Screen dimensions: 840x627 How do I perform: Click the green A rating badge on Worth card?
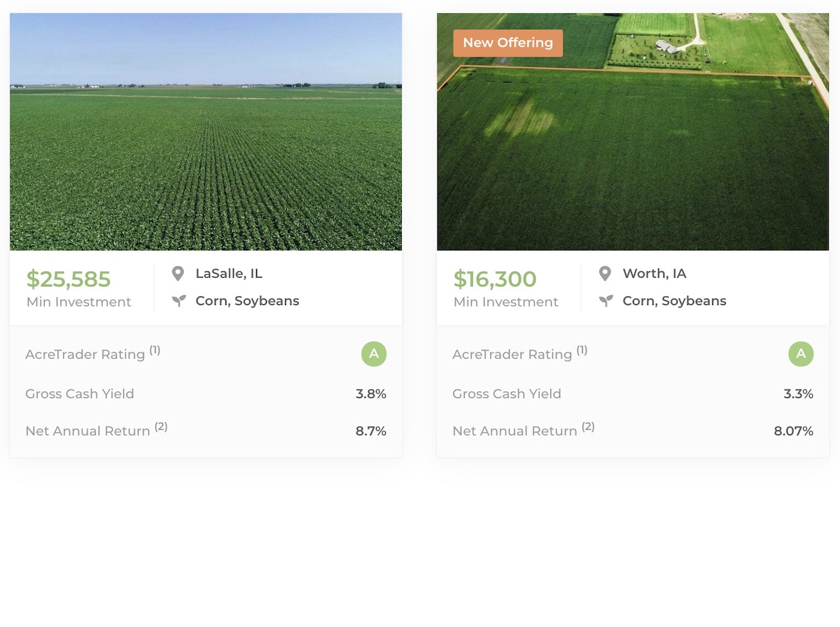pos(801,354)
